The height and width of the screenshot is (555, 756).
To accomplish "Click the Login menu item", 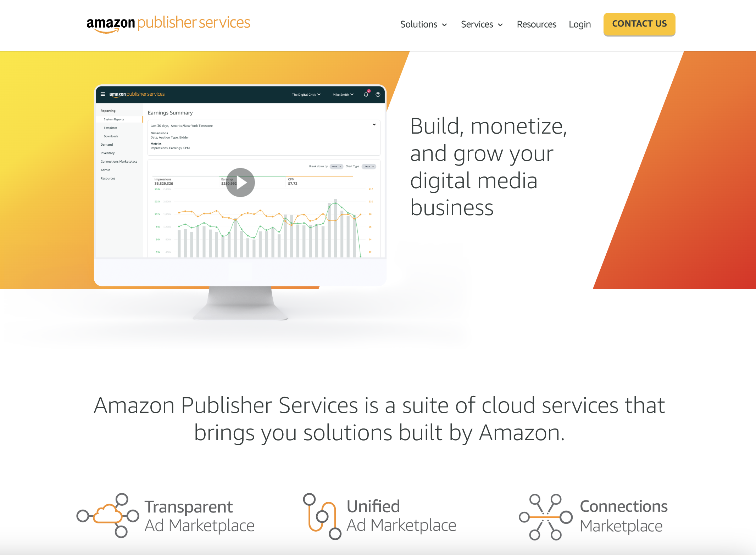I will click(580, 23).
